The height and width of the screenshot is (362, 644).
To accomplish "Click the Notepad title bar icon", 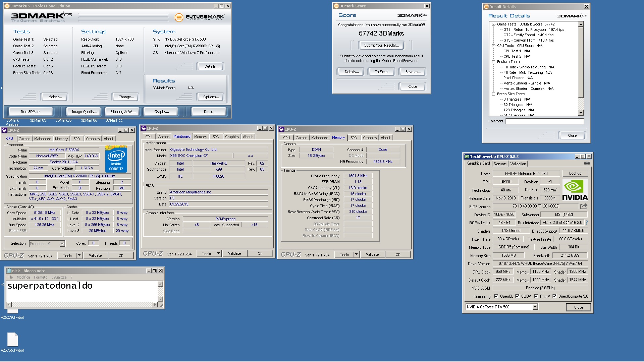I will 9,271.
